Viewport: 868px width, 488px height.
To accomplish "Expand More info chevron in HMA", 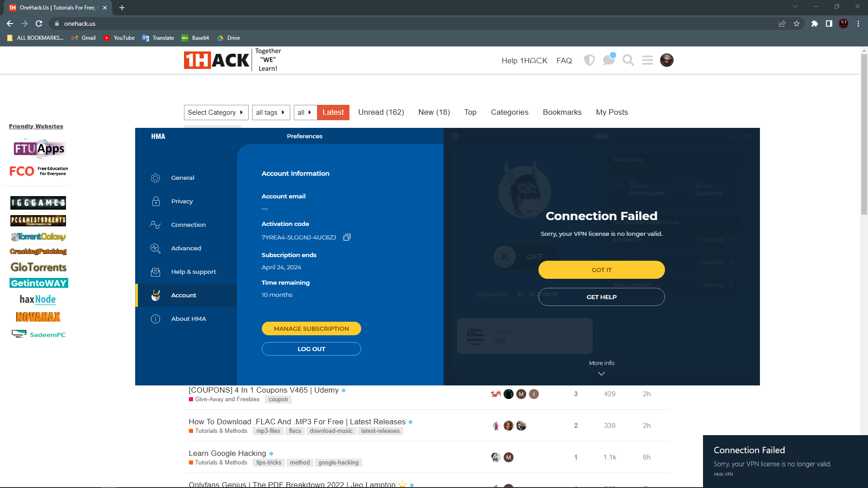I will [x=601, y=373].
